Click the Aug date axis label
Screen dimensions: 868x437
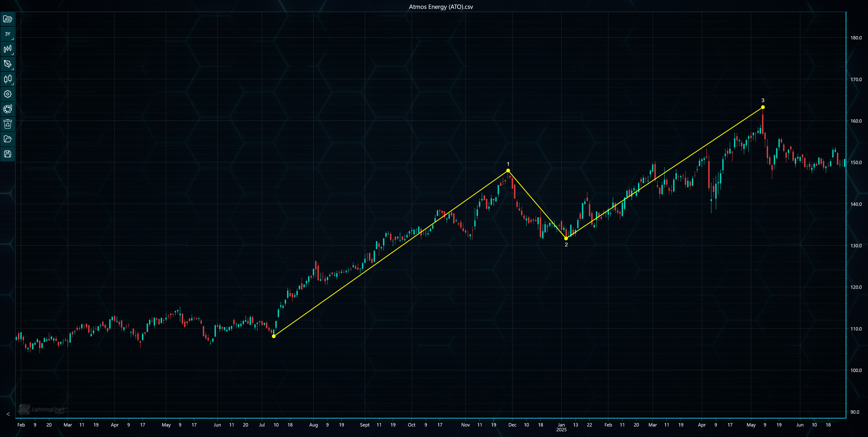313,425
